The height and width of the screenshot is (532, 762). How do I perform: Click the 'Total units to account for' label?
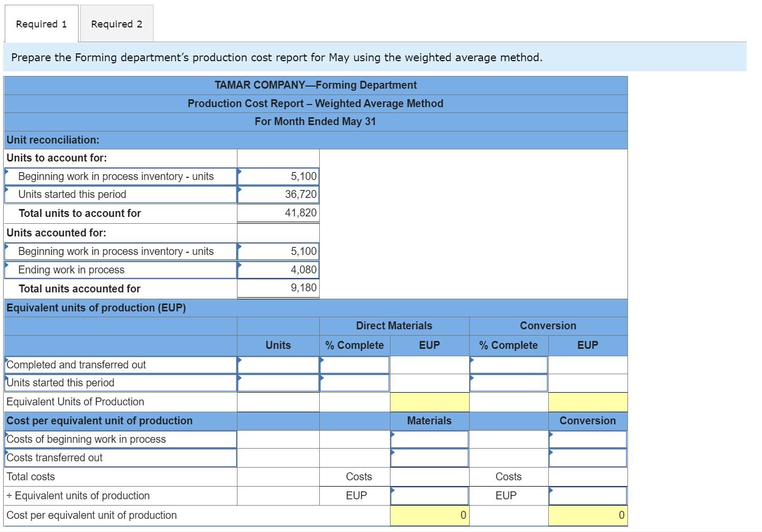point(80,213)
